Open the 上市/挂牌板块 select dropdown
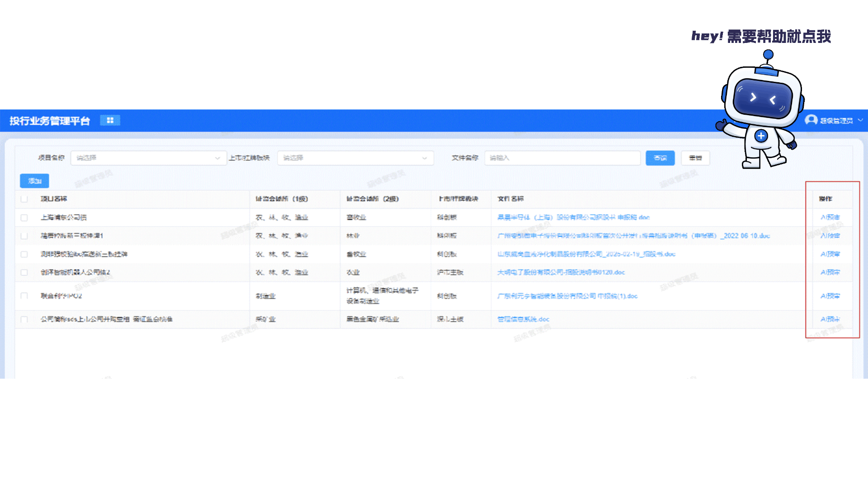The image size is (868, 488). click(x=355, y=158)
